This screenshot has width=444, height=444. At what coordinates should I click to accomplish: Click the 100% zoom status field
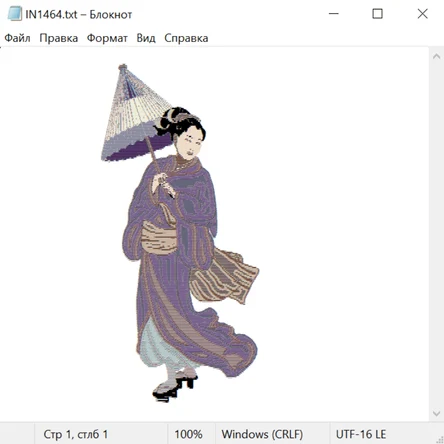click(x=191, y=434)
